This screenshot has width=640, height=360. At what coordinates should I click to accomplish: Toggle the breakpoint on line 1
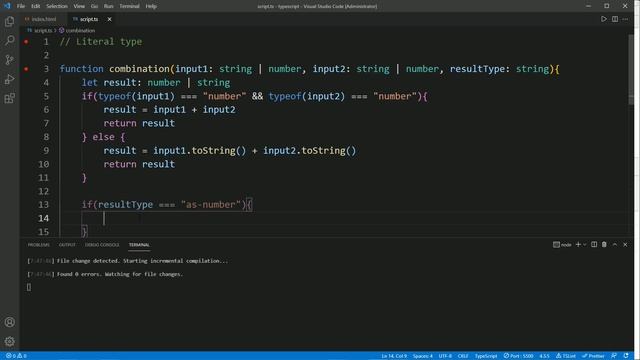click(26, 42)
